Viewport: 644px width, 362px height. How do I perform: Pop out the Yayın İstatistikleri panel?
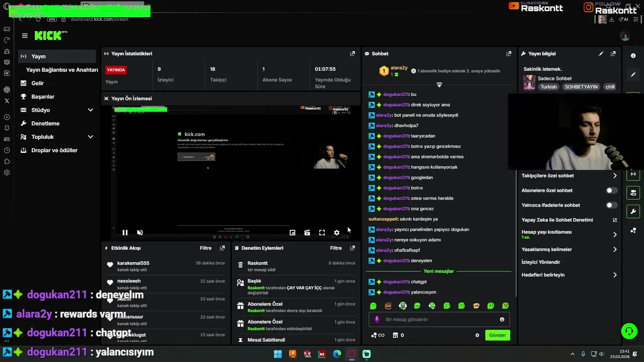pos(352,53)
